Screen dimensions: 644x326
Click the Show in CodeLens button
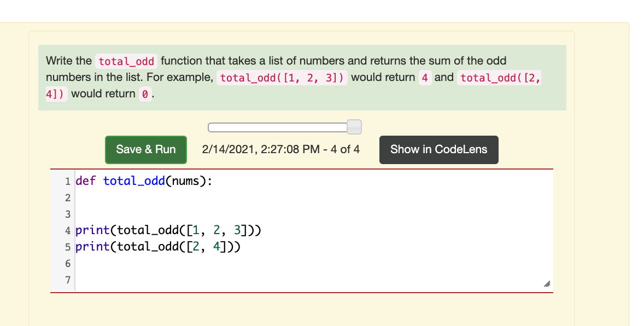click(438, 149)
